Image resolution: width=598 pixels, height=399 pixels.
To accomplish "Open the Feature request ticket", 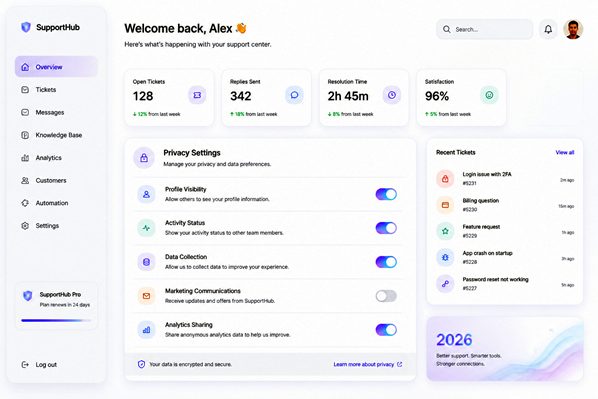I will click(x=505, y=231).
